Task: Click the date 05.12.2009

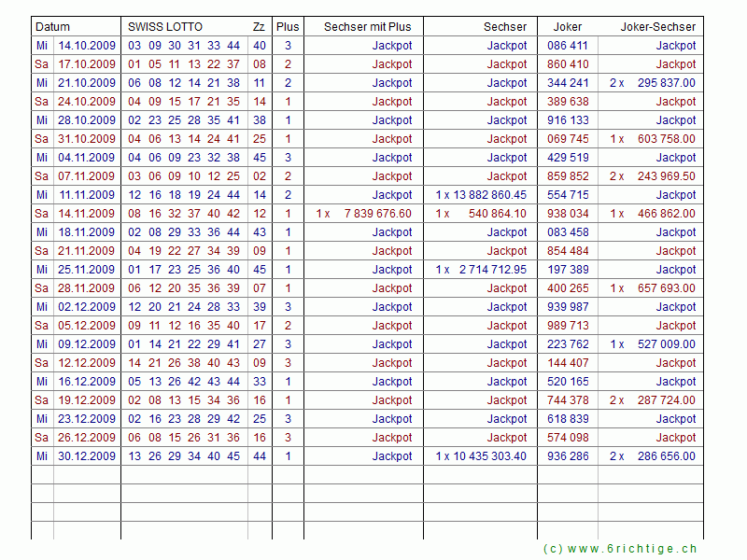Action: tap(87, 326)
